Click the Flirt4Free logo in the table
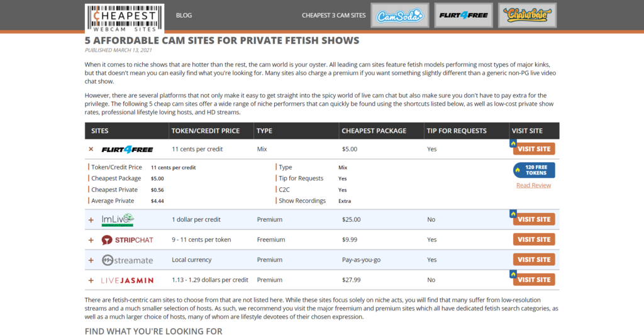Screen dimensions: 644x335 [127, 150]
